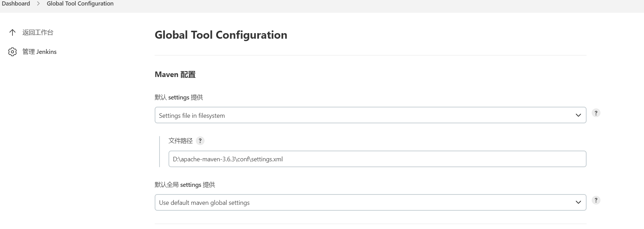Click the gear icon beside 管理 Jenkins
Image resolution: width=644 pixels, height=229 pixels.
pyautogui.click(x=12, y=52)
